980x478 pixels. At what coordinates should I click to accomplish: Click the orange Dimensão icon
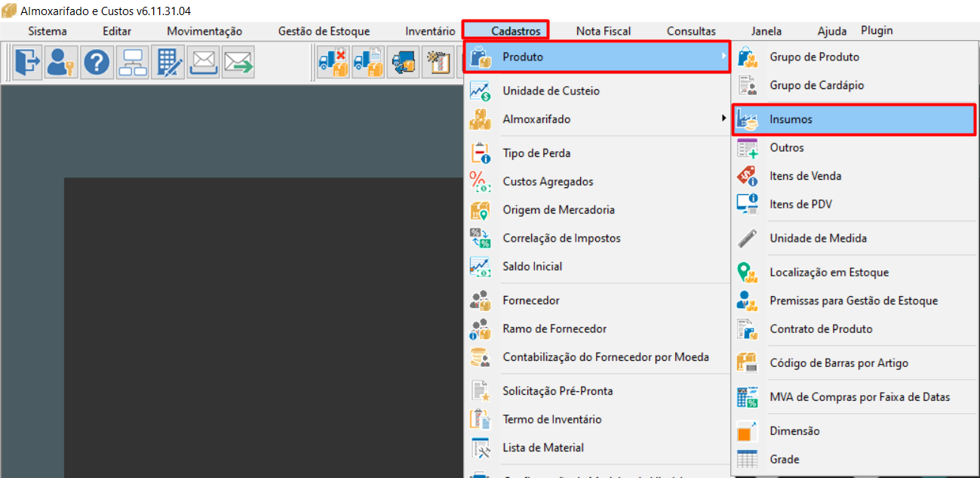(x=748, y=430)
